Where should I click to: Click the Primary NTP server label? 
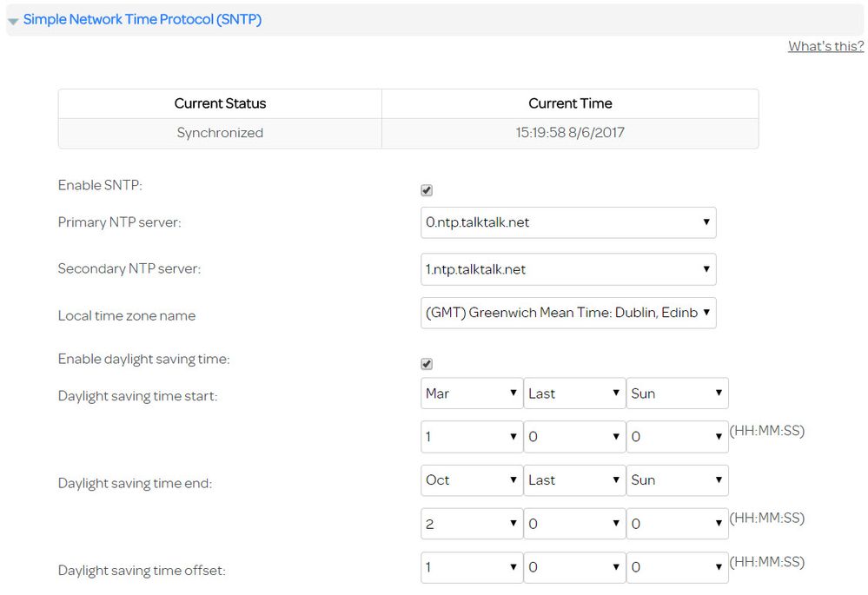[x=120, y=222]
